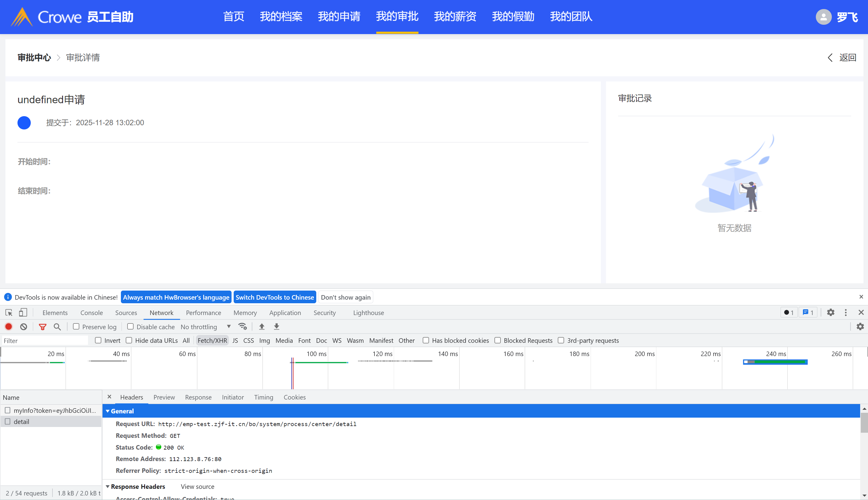Open the Preview tab of request
868x500 pixels.
pos(164,397)
